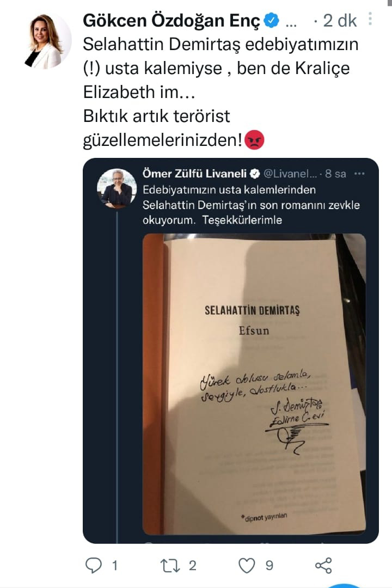Open the share icon menu
392x588 pixels.
pos(323,566)
